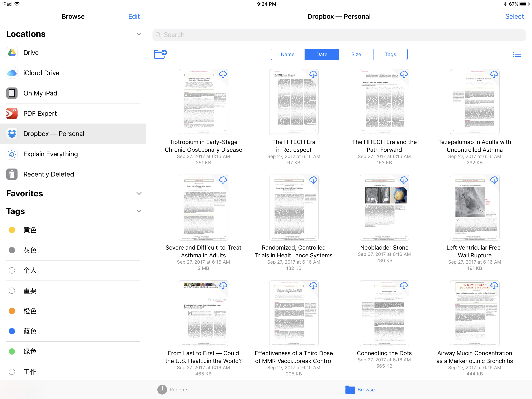Open the Connecting the Dots thumbnail
Screen dimensions: 532x399
point(384,313)
